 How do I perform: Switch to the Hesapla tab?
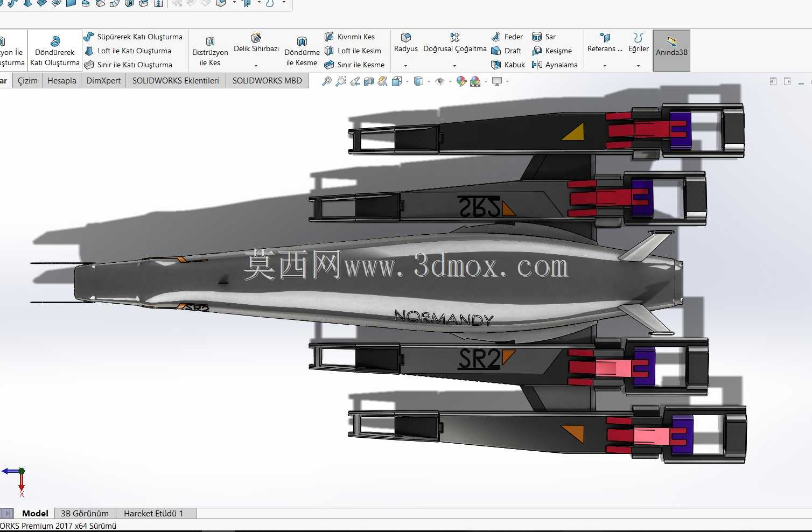pyautogui.click(x=62, y=81)
